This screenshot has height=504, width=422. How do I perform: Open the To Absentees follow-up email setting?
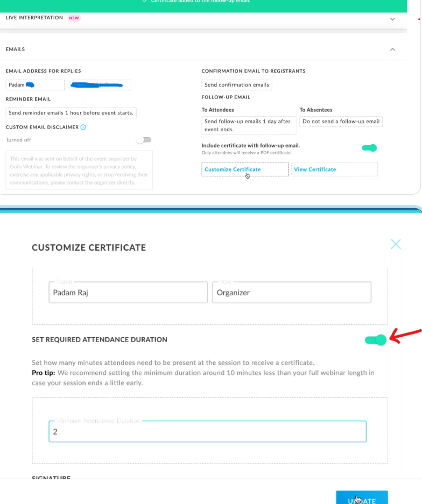tap(341, 122)
